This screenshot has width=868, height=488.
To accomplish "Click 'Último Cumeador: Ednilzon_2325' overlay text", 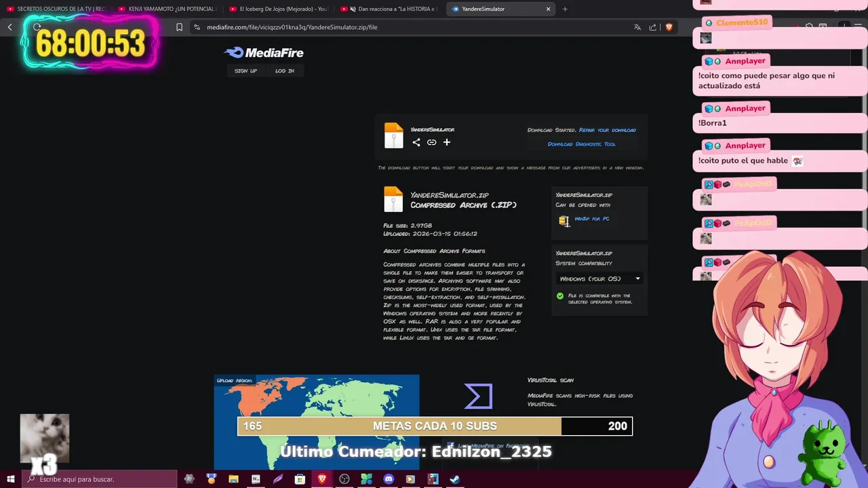I will pos(416,451).
